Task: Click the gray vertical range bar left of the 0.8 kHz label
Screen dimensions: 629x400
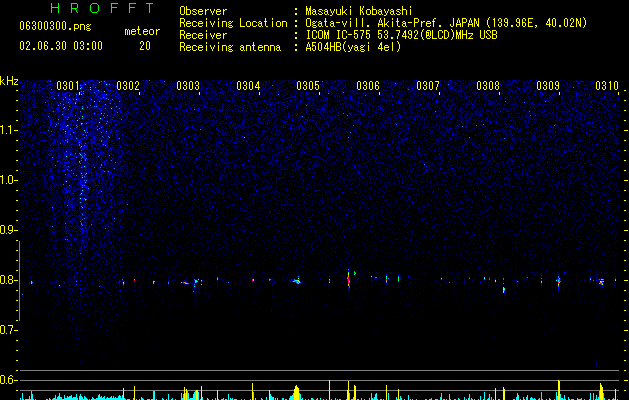Action: click(x=19, y=280)
